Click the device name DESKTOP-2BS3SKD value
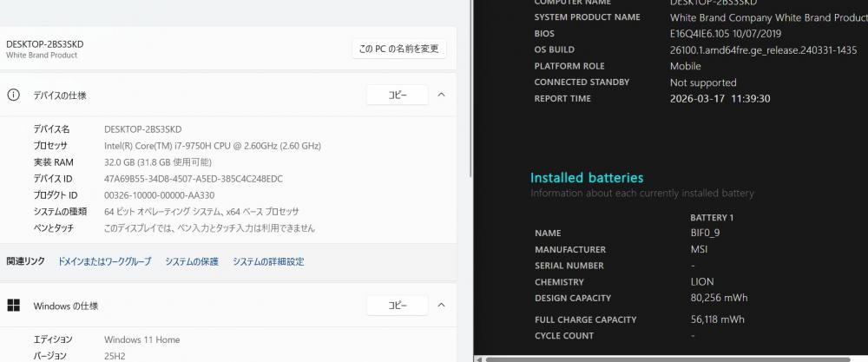 143,129
